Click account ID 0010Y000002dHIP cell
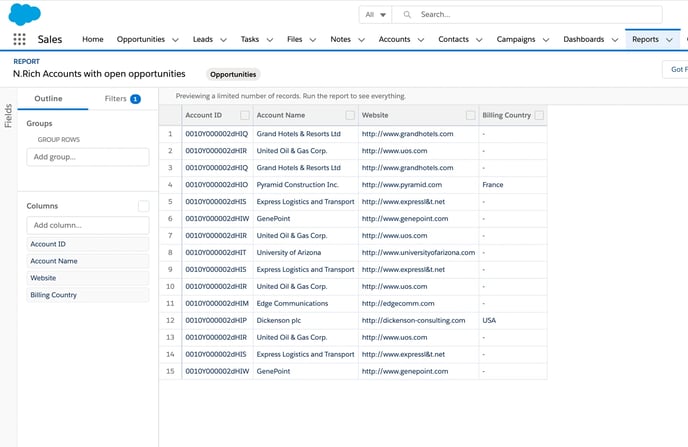 pos(216,320)
